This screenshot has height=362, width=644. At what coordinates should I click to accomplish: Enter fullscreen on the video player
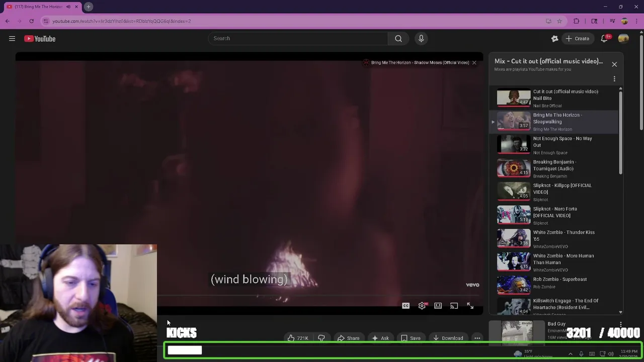(x=470, y=306)
